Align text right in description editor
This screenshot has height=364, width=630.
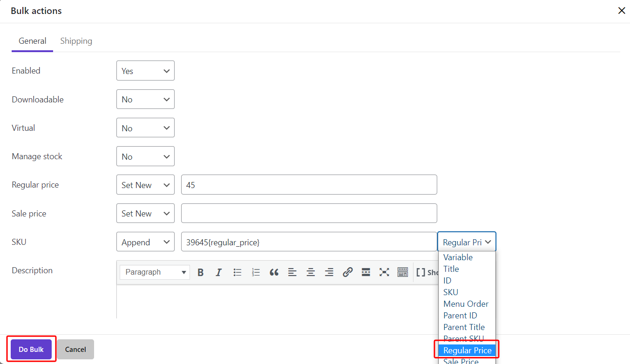pyautogui.click(x=329, y=272)
